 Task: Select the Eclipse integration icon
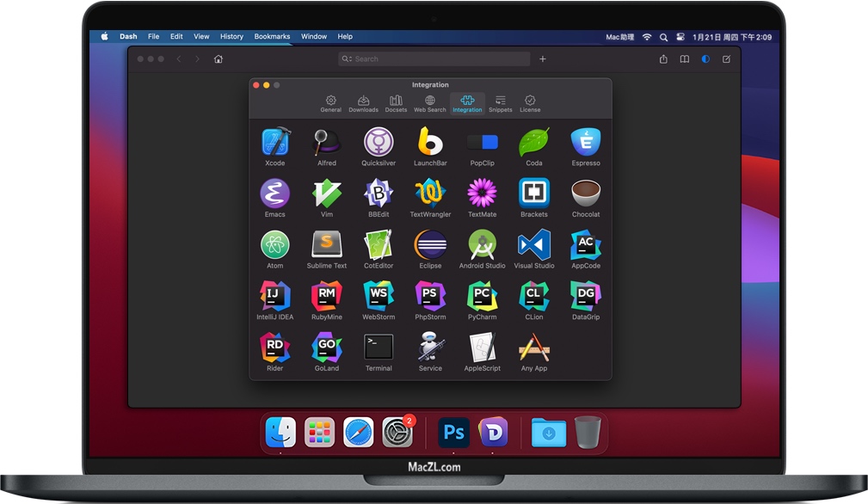[x=430, y=244]
